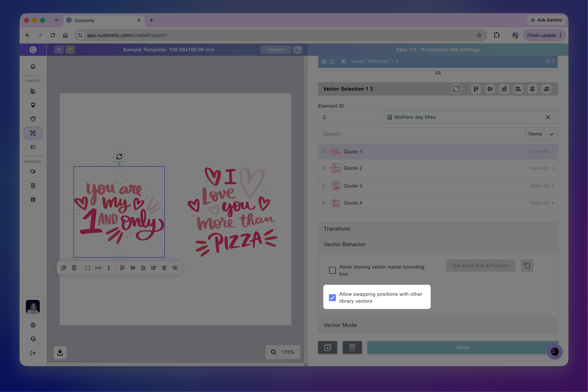Align top using the panel header icon

click(x=476, y=89)
